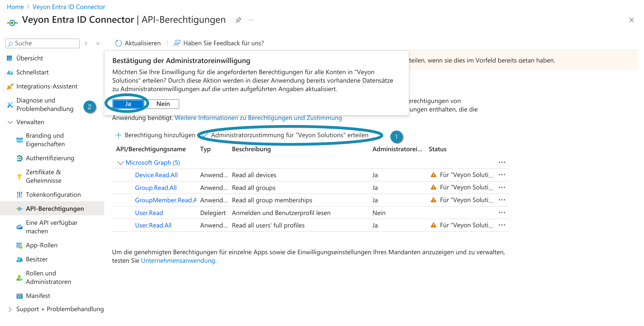Confirm consent with the Ja button
This screenshot has width=644, height=326.
tap(128, 104)
